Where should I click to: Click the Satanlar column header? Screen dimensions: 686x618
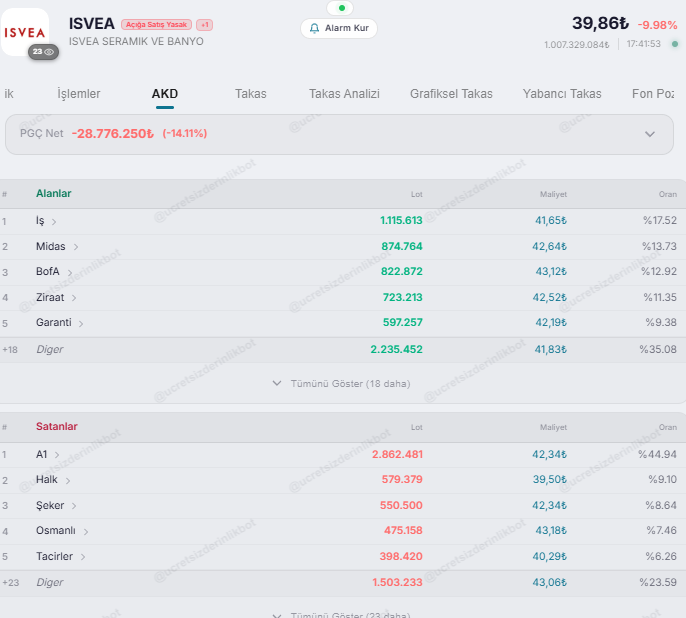(56, 426)
